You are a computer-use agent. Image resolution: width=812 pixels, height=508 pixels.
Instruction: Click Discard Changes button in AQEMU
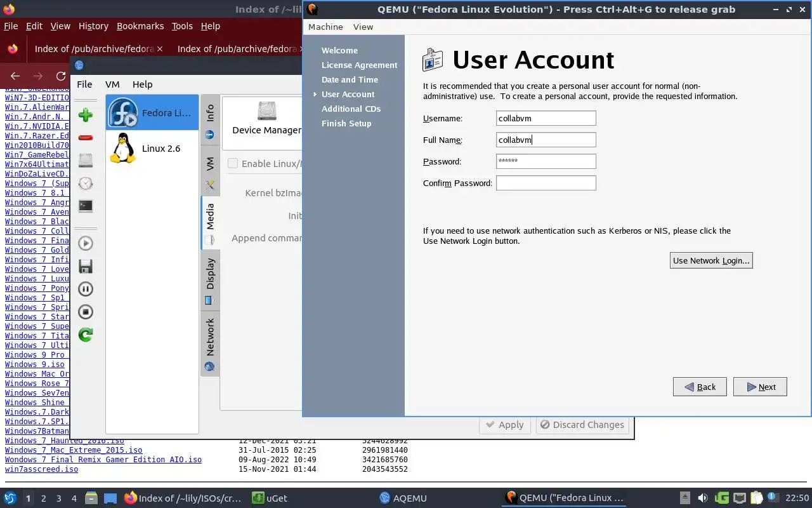click(x=582, y=425)
